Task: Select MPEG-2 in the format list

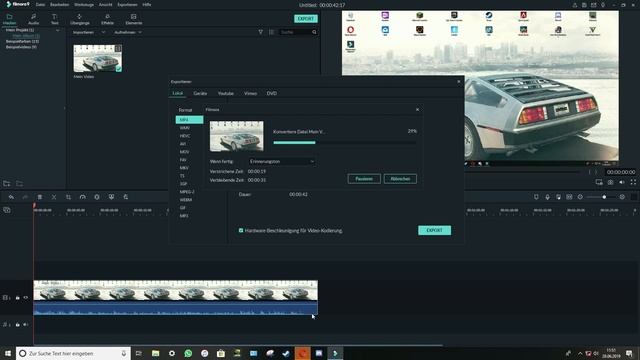Action: [x=187, y=192]
